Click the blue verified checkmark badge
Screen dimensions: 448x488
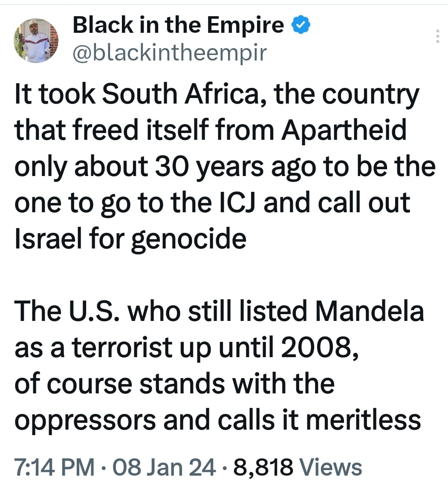click(301, 26)
